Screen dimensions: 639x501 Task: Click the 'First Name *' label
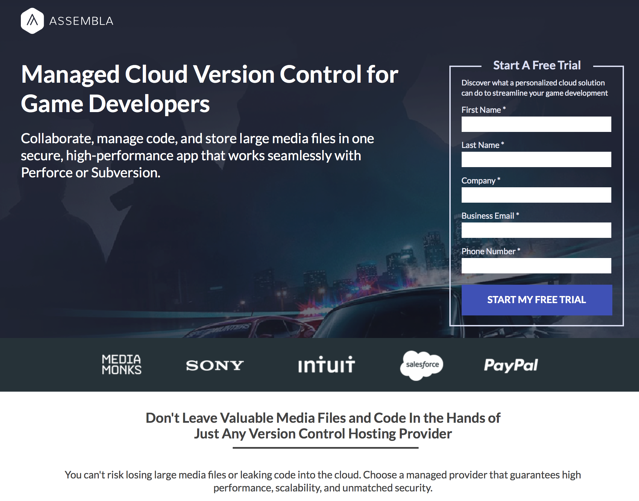(483, 110)
